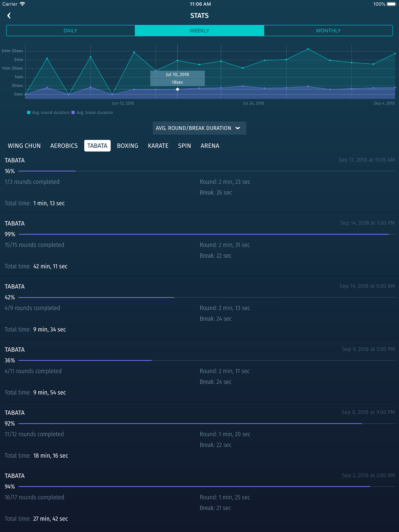399x532 pixels.
Task: Click the highlighted Jul 10 chart point
Action: click(178, 89)
